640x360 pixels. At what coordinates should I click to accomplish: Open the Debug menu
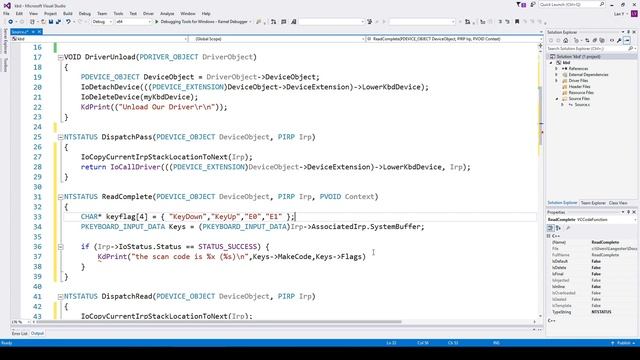pyautogui.click(x=84, y=13)
